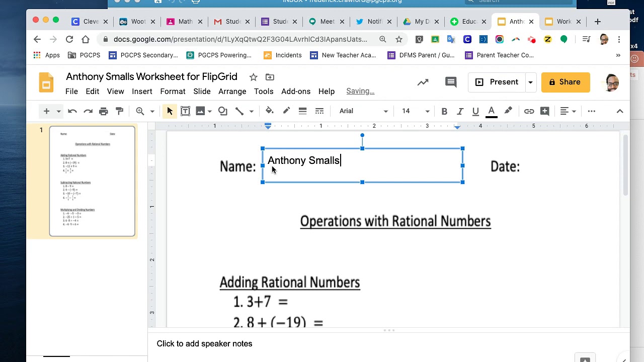This screenshot has height=362, width=644.
Task: Open the activity dashboard trend icon
Action: point(423,82)
